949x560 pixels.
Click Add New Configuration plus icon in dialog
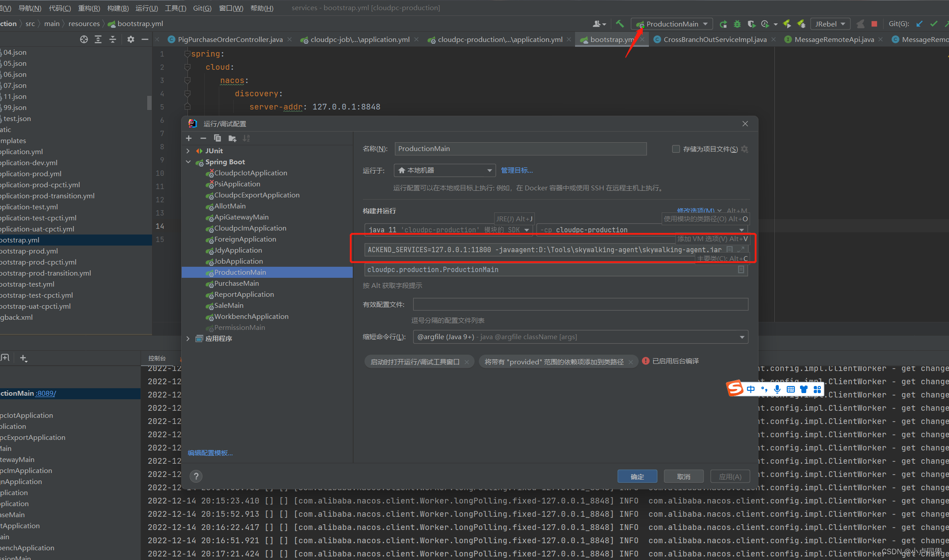click(189, 138)
